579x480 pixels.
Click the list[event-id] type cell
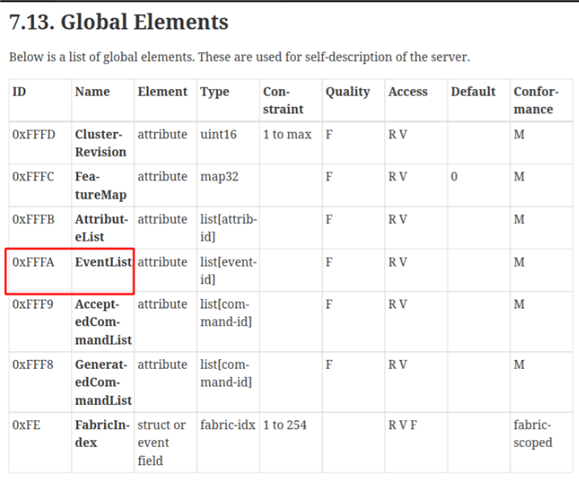228,271
